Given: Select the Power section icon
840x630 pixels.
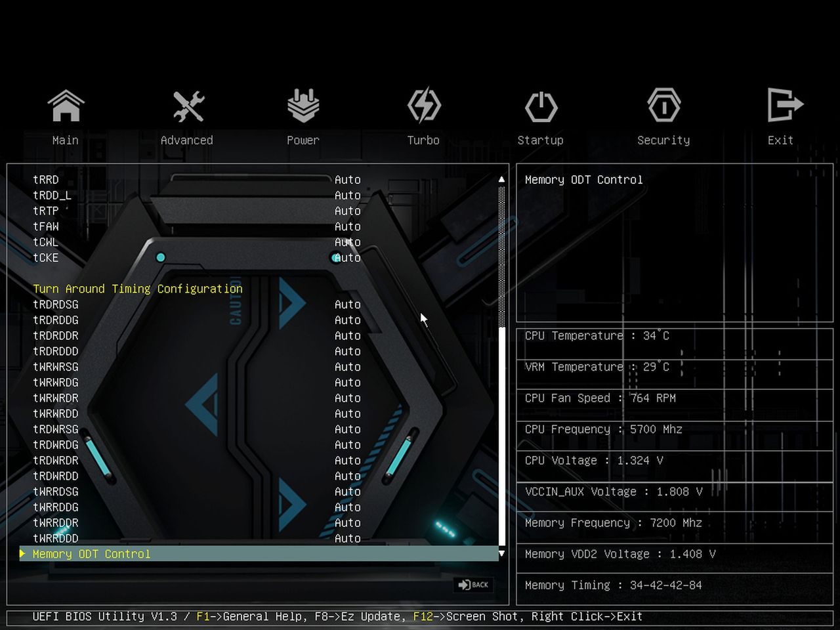Looking at the screenshot, I should tap(303, 106).
